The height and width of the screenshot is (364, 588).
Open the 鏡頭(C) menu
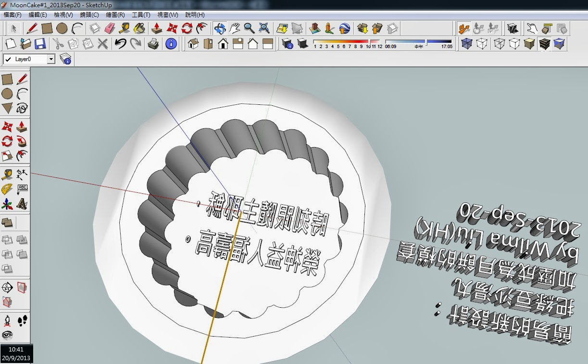pos(89,15)
